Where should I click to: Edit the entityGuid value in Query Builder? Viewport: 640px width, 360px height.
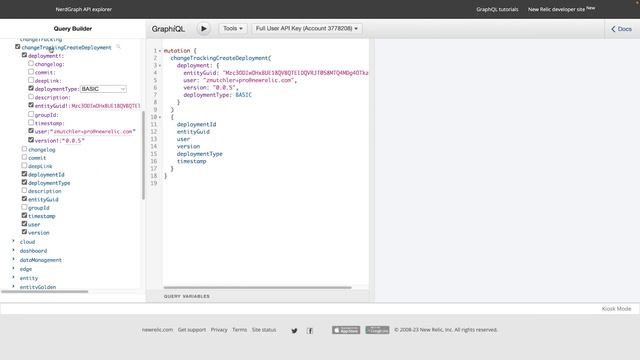106,106
